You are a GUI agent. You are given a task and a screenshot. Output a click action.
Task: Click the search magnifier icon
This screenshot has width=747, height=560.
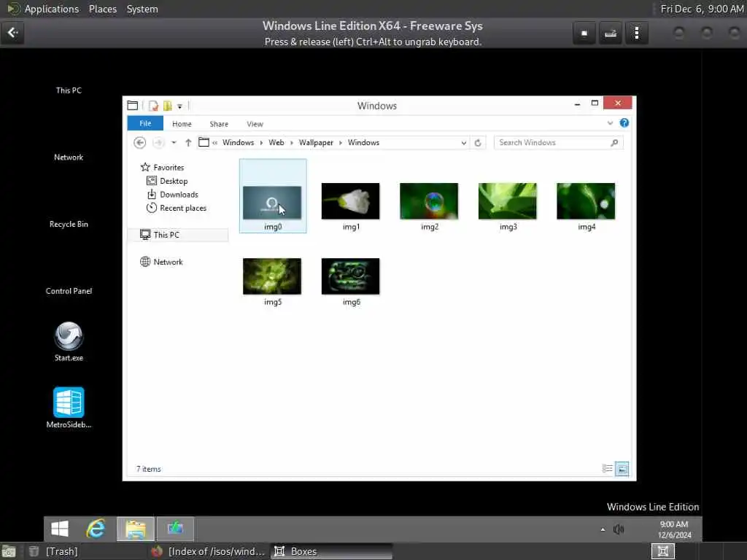(614, 142)
